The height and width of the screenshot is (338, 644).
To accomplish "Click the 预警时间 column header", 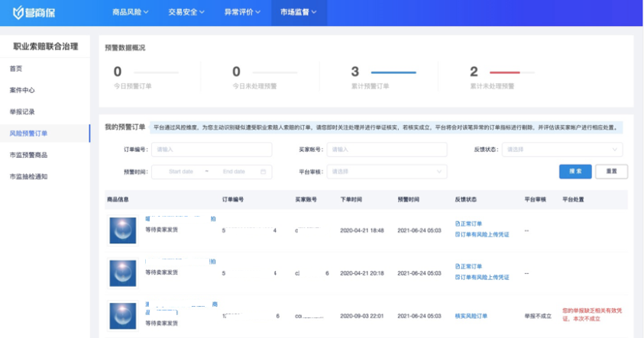I will pos(408,199).
